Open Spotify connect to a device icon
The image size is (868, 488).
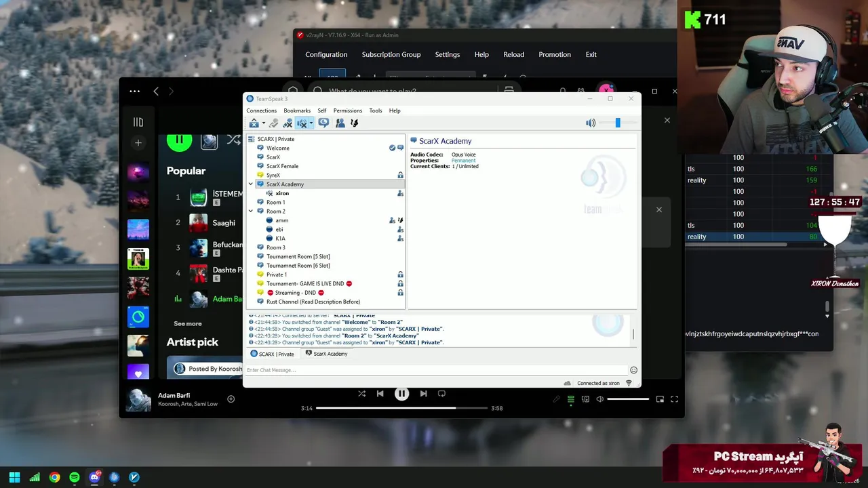[x=585, y=399]
